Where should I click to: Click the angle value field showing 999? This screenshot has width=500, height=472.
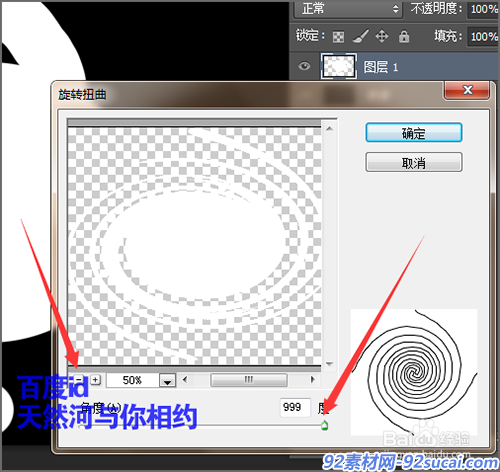tap(295, 407)
